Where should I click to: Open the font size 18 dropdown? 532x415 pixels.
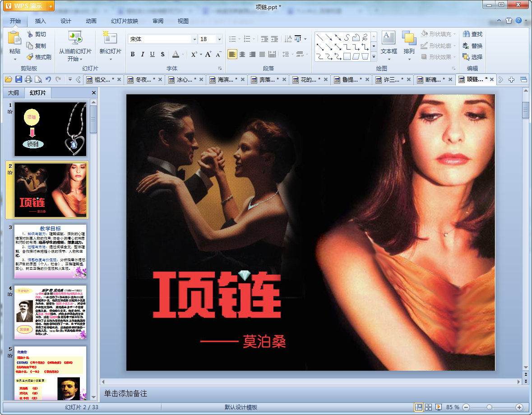click(x=219, y=39)
